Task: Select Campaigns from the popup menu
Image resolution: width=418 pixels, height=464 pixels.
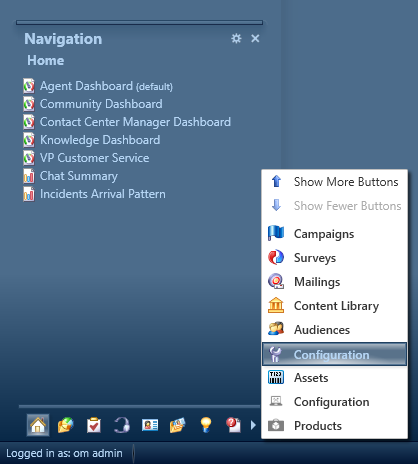Action: coord(334,234)
